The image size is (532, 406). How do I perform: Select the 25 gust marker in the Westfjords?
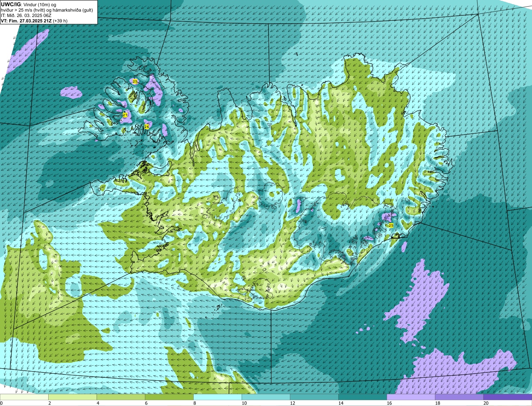pyautogui.click(x=135, y=81)
